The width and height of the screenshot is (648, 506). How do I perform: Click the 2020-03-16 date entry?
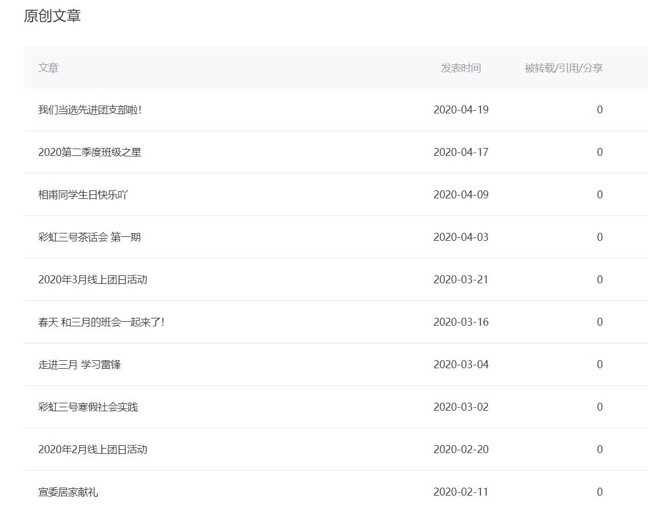(x=461, y=322)
